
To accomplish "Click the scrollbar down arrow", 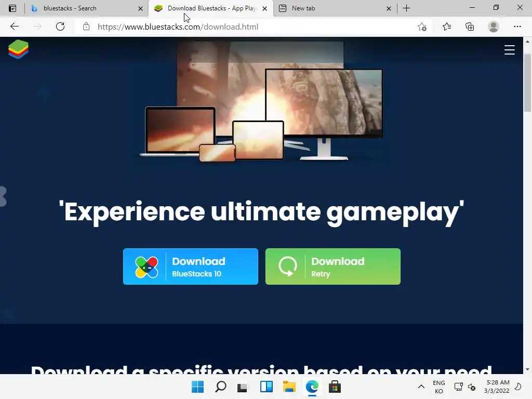I will (x=527, y=369).
